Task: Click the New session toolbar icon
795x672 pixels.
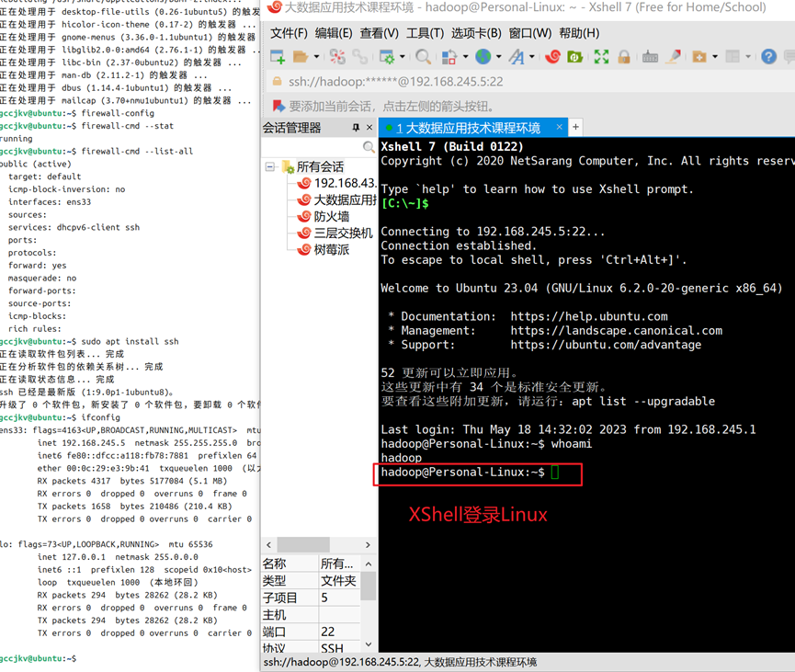Action: click(278, 57)
